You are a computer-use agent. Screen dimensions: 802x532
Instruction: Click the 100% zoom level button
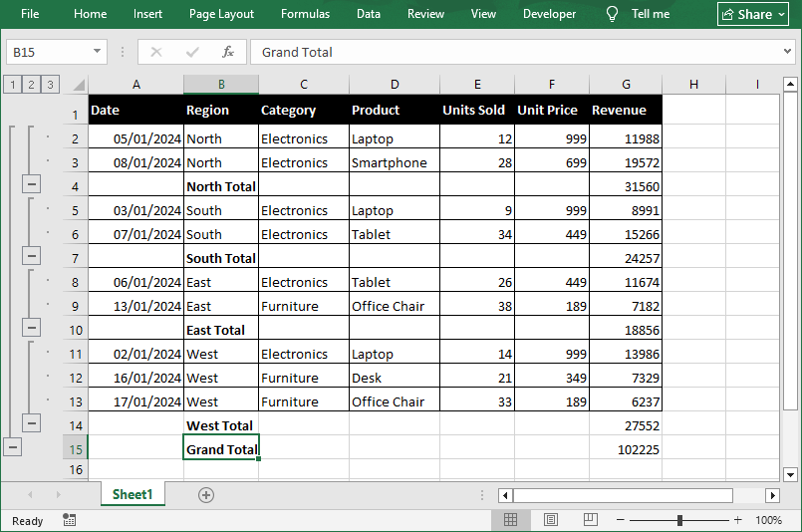pyautogui.click(x=768, y=520)
